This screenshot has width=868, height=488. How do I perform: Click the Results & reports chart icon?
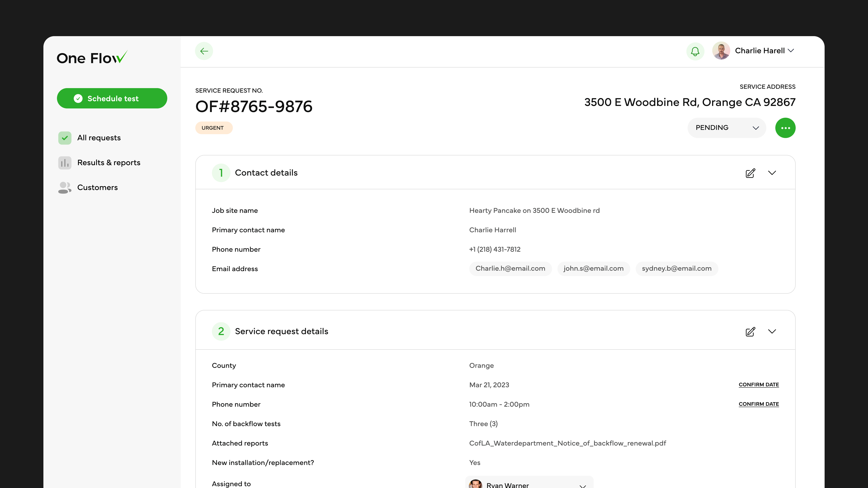65,163
